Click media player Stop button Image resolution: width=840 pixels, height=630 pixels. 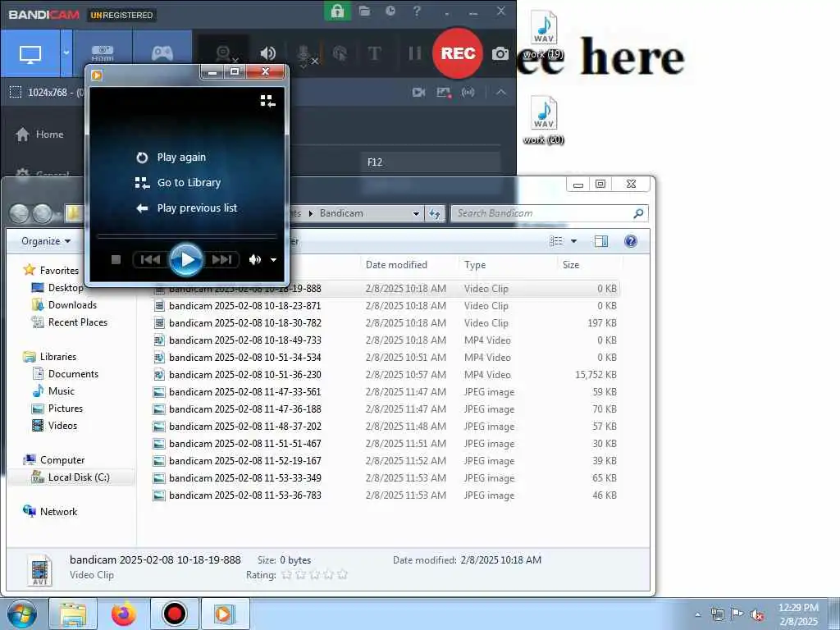[x=116, y=260]
